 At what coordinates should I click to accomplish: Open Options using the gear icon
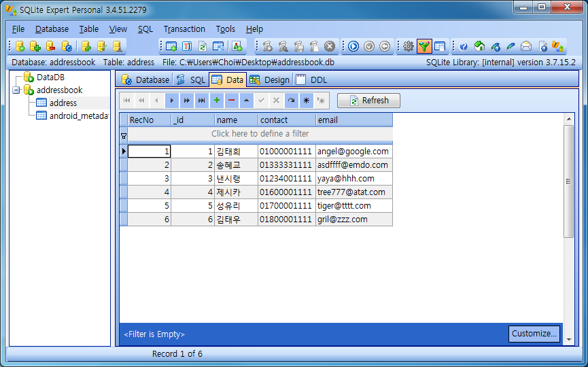point(409,46)
